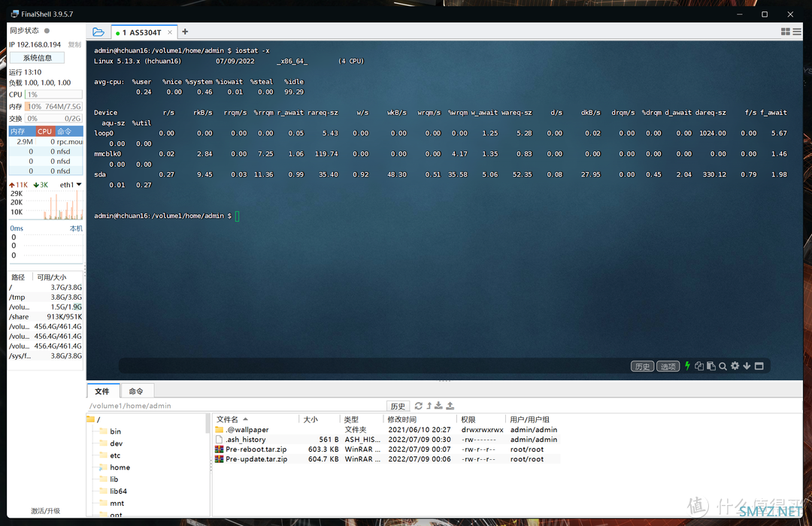This screenshot has width=812, height=526.
Task: Open the 系统信息 button
Action: coord(38,57)
